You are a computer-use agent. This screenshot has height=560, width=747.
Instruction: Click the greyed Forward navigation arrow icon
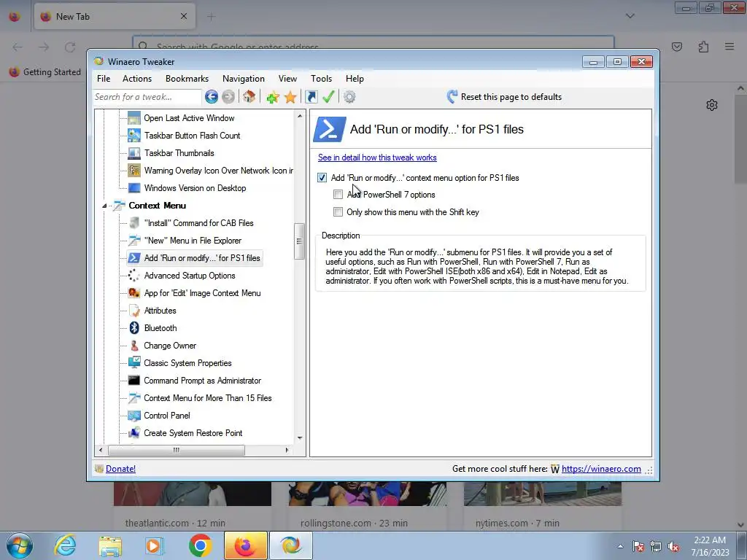tap(228, 97)
